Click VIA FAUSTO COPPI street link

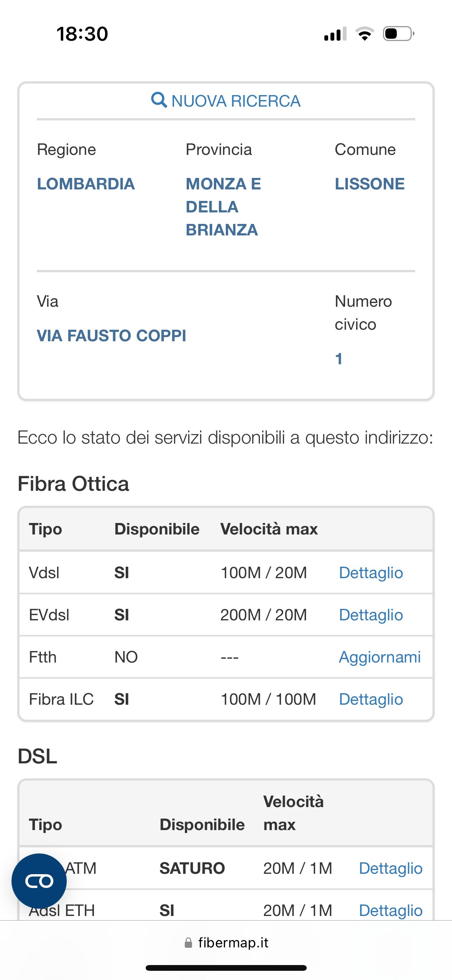(111, 336)
